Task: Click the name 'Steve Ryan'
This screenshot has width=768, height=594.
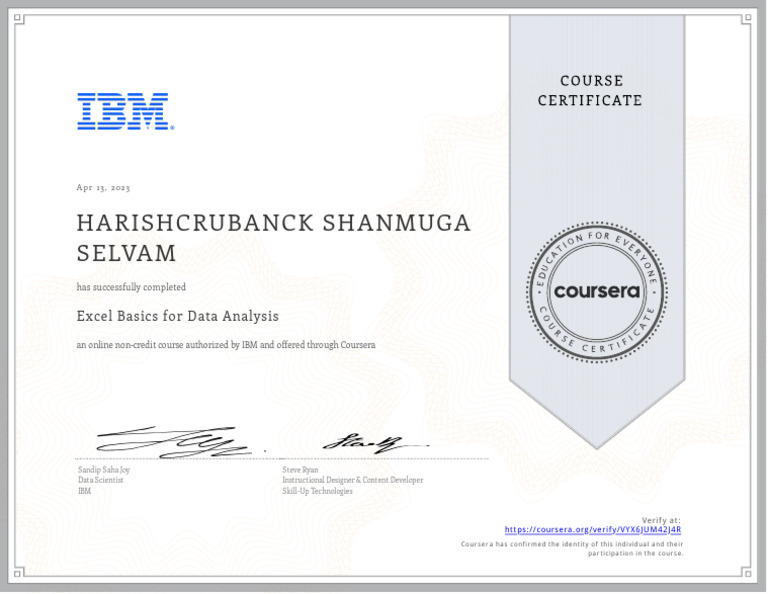Action: tap(300, 470)
